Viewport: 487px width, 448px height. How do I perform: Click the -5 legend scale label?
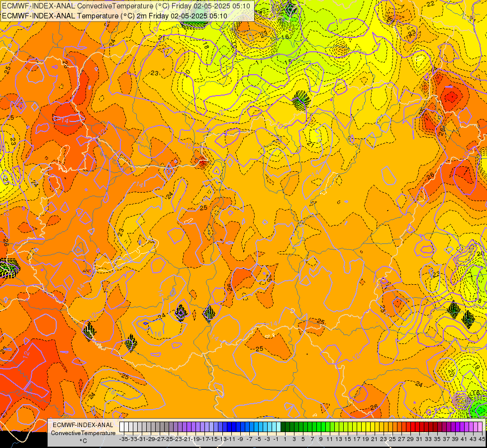point(258,439)
